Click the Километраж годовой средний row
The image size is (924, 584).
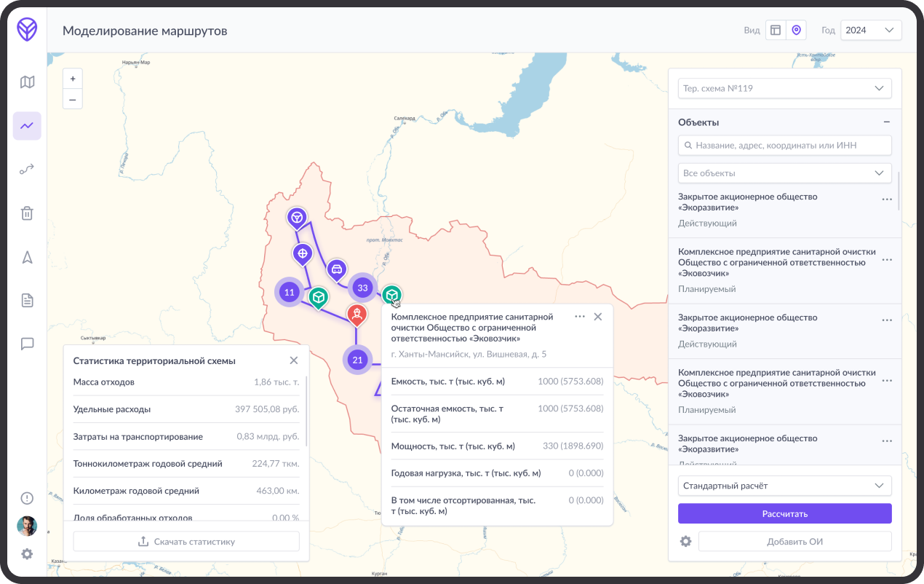186,491
